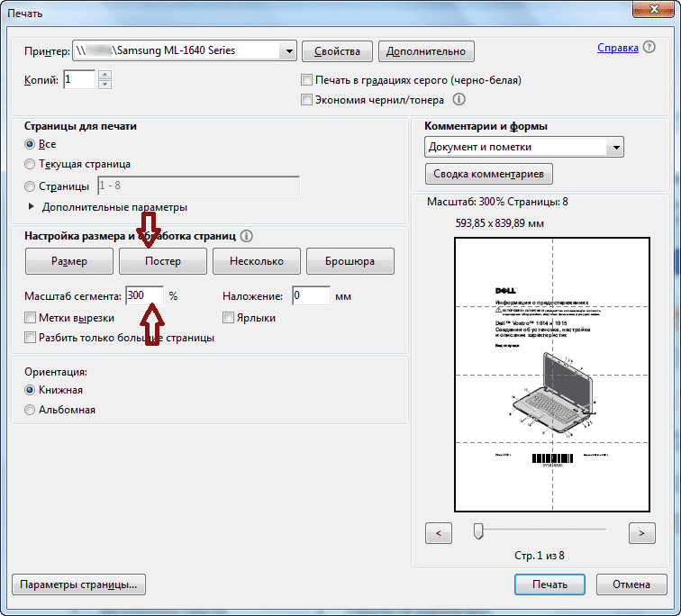Choose the Брошюра sizing mode
This screenshot has height=616, width=681.
[x=350, y=261]
